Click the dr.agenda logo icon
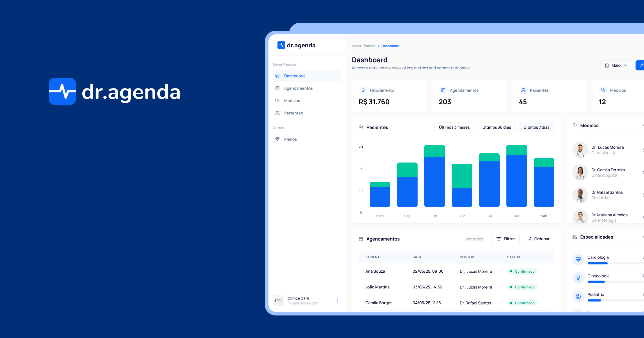The height and width of the screenshot is (338, 644). click(x=281, y=45)
